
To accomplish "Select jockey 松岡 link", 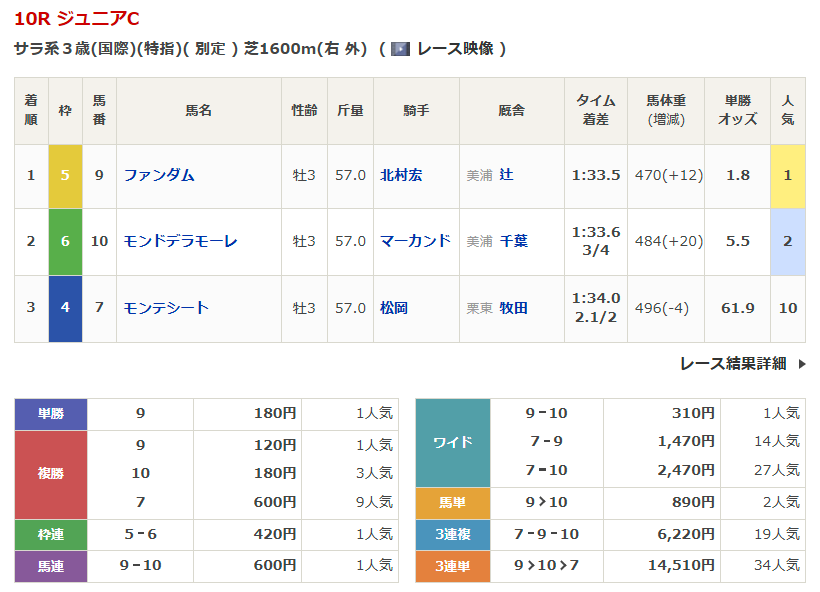I will [x=394, y=308].
